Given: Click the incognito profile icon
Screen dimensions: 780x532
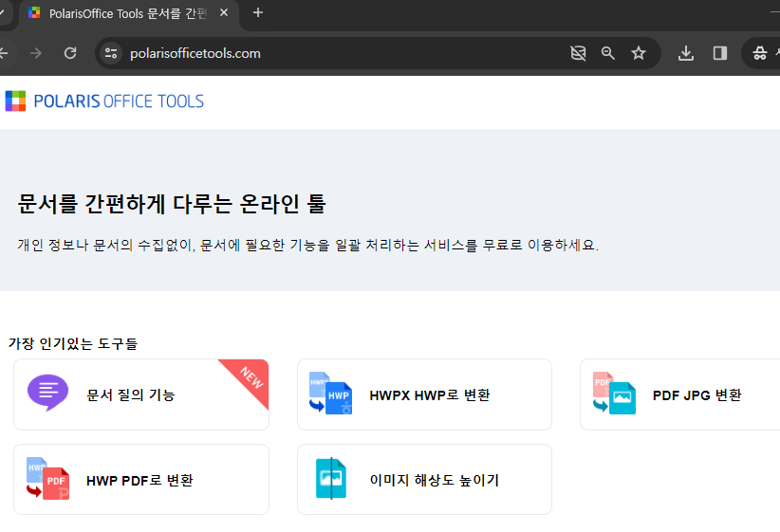Looking at the screenshot, I should tap(760, 53).
